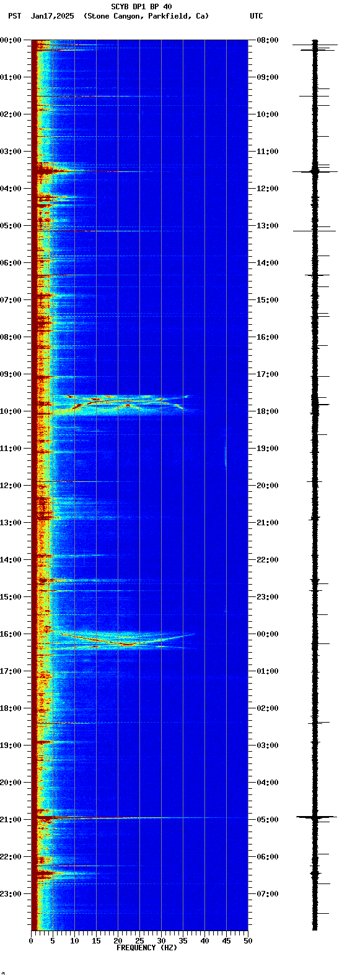
Task: Click the seismogram spike near 11:30 UTC
Action: tap(315, 171)
